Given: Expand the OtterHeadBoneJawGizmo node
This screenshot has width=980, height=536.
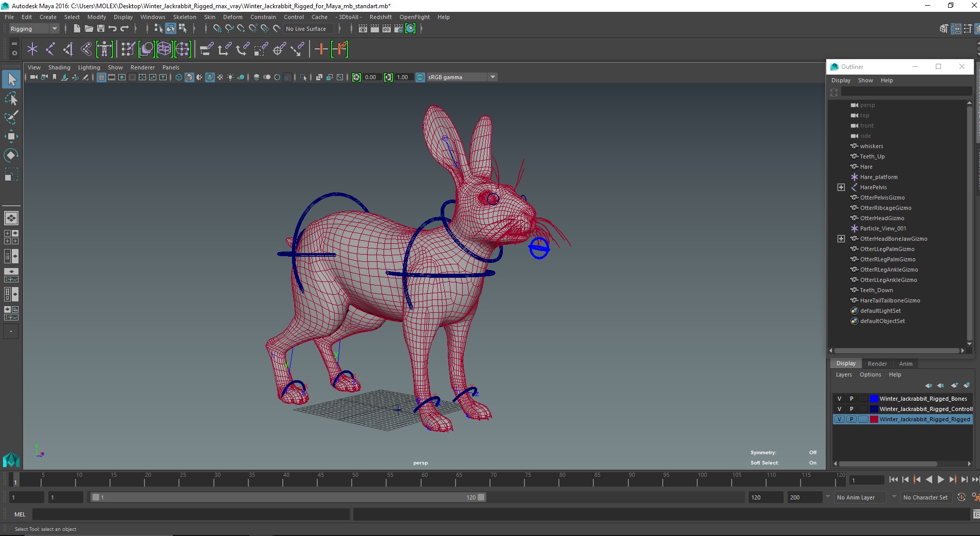Looking at the screenshot, I should [x=841, y=239].
